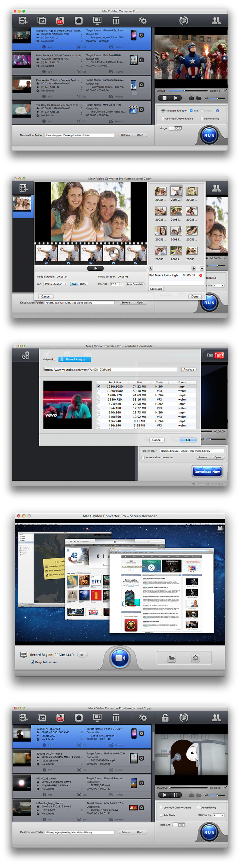This screenshot has width=240, height=868.
Task: Check Auto add to convert list
Action: (x=143, y=457)
